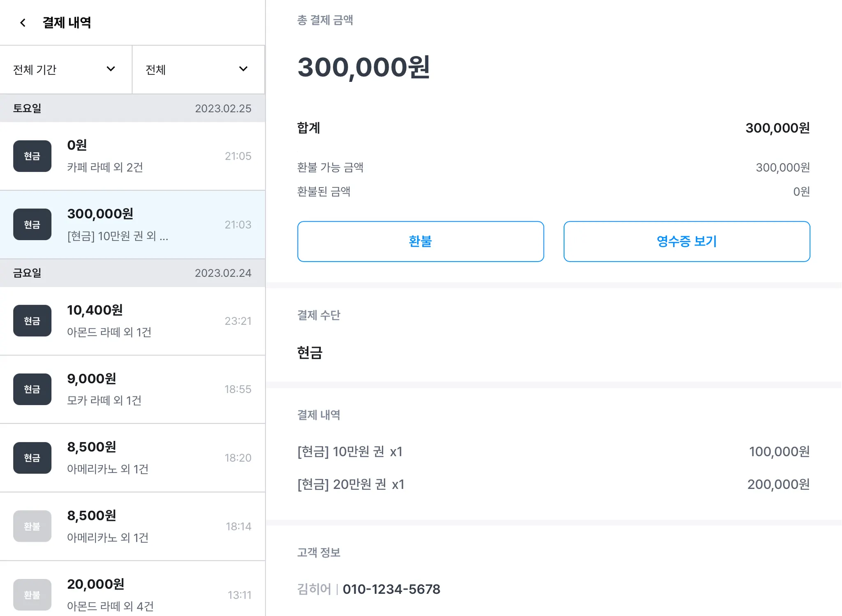
Task: Click the 현금 badge on the 10,400원 payment
Action: (x=32, y=321)
